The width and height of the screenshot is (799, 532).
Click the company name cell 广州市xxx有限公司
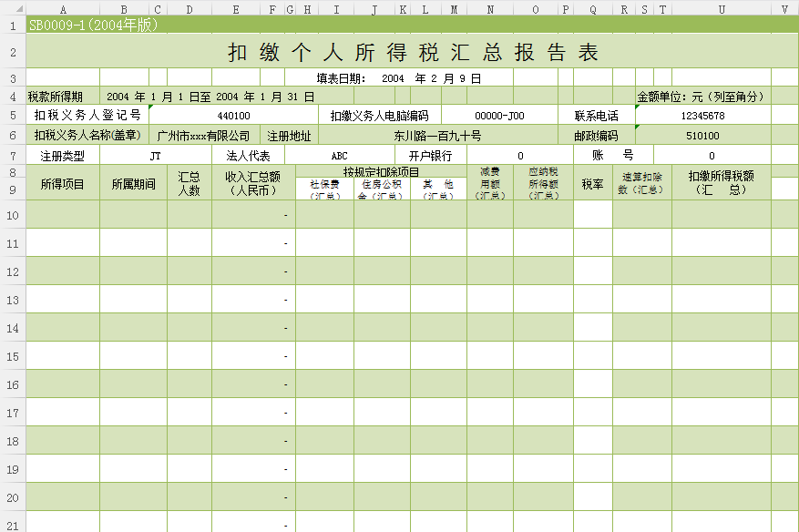203,136
